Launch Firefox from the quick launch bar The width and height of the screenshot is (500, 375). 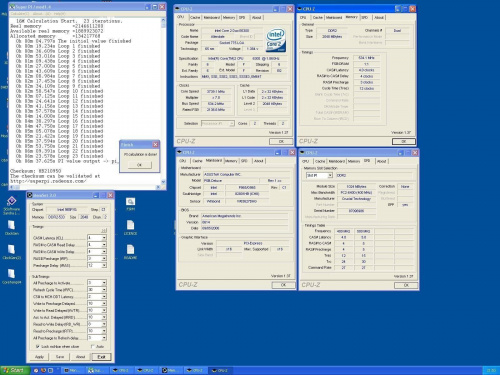coord(43,370)
